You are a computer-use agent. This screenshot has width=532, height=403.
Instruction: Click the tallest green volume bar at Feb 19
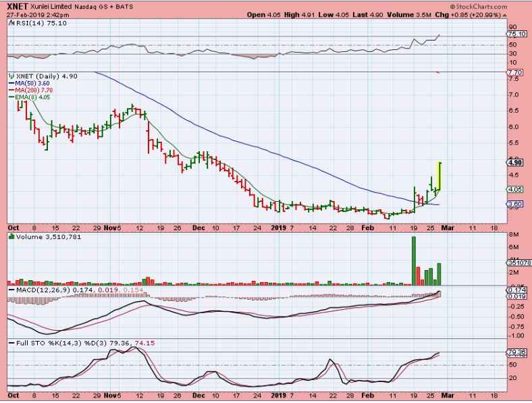pyautogui.click(x=414, y=261)
